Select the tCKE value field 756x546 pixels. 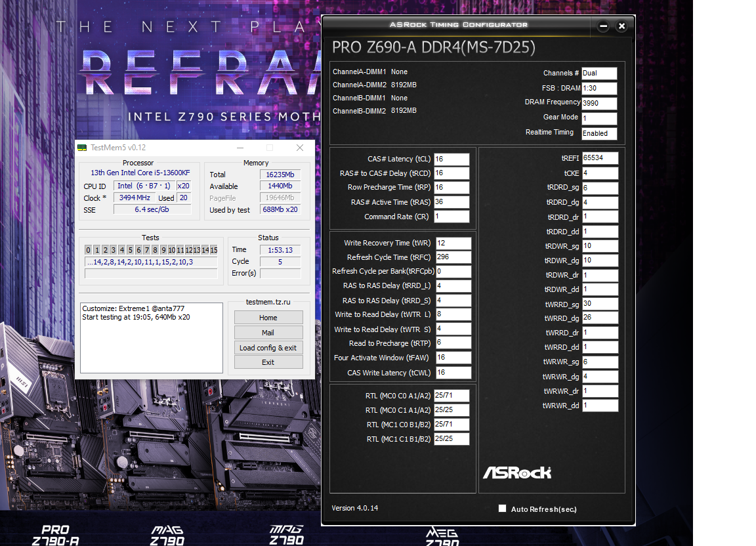point(600,173)
